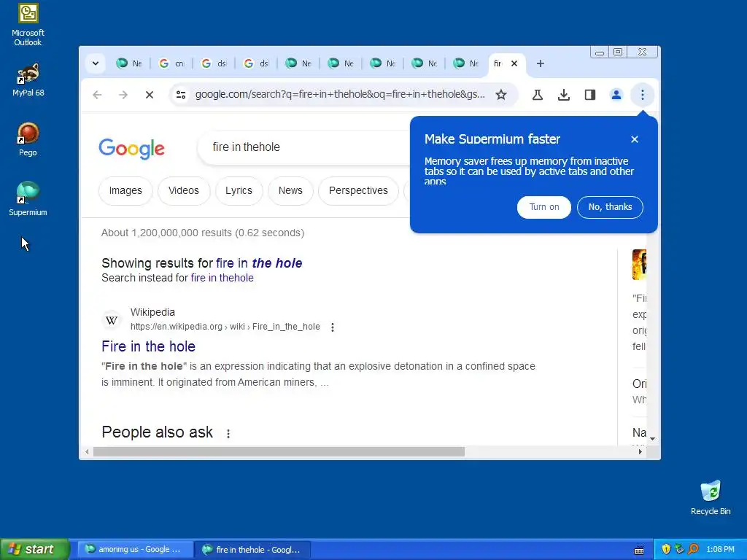Filter results by News
Screen dimensions: 747x560
[x=290, y=190]
